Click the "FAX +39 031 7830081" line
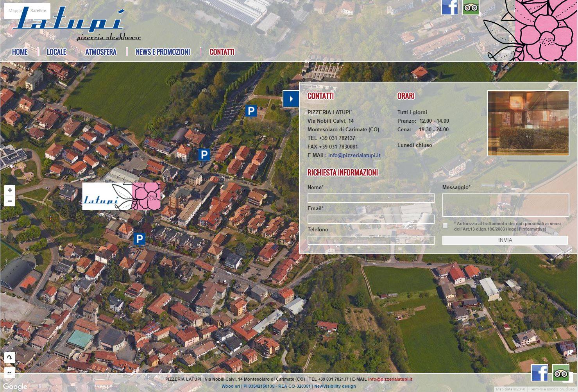578x392 pixels. 333,147
